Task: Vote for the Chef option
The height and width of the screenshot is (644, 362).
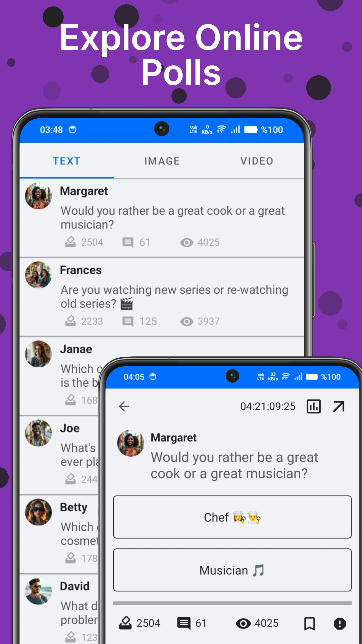Action: [x=232, y=517]
